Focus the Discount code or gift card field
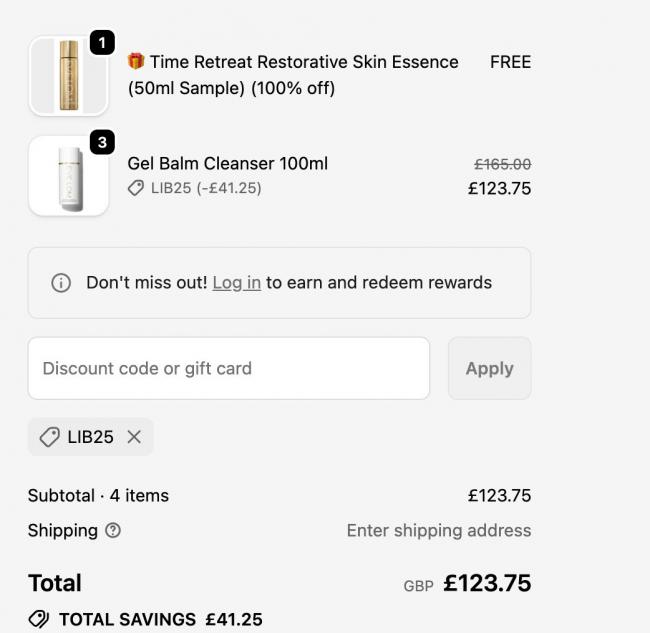The height and width of the screenshot is (633, 650). [228, 368]
